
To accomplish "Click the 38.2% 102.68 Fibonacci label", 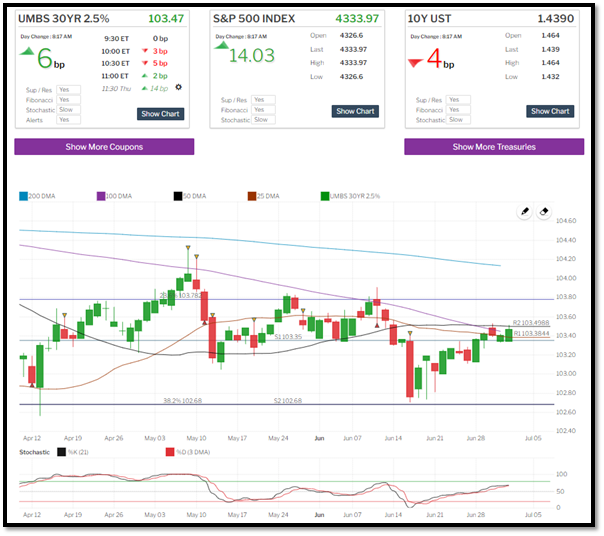I will [183, 401].
